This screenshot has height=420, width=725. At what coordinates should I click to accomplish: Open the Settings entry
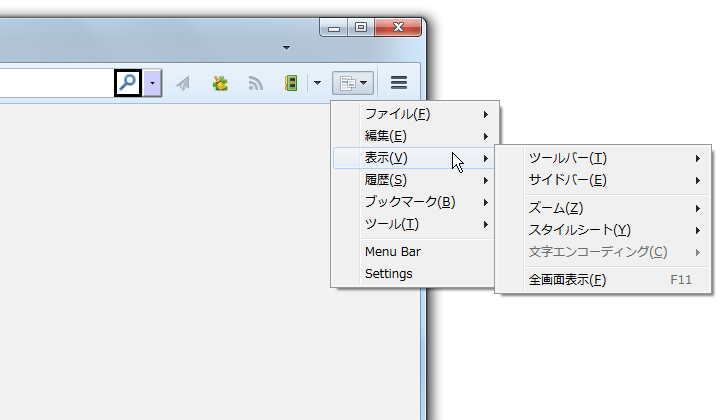pyautogui.click(x=415, y=274)
